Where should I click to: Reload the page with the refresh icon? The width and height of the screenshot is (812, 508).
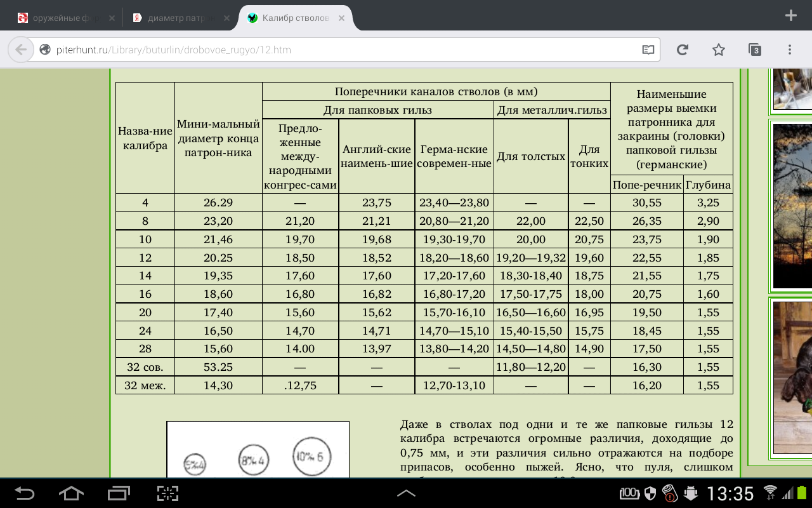click(683, 50)
